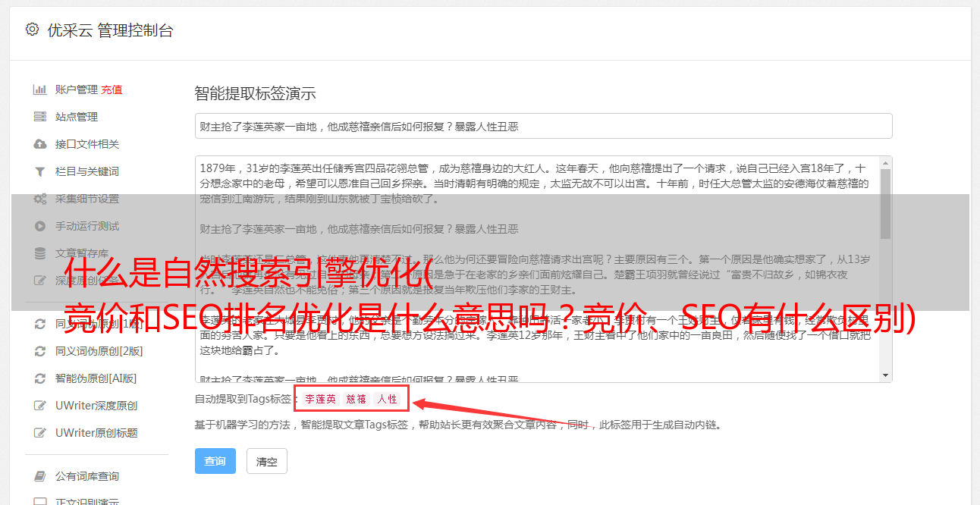Click the gear icon beside 优采云 管理控制台
The height and width of the screenshot is (505, 980).
click(x=32, y=30)
